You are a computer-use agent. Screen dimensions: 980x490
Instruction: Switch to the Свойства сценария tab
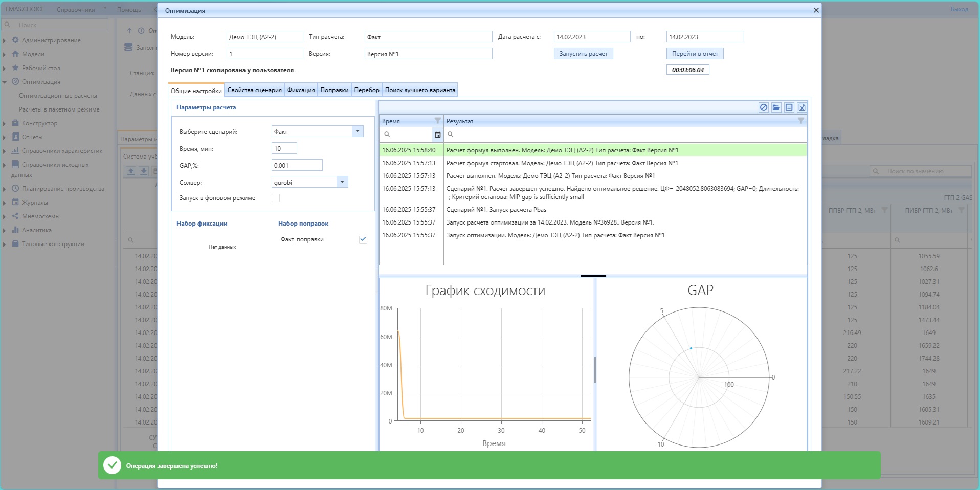[x=254, y=90]
